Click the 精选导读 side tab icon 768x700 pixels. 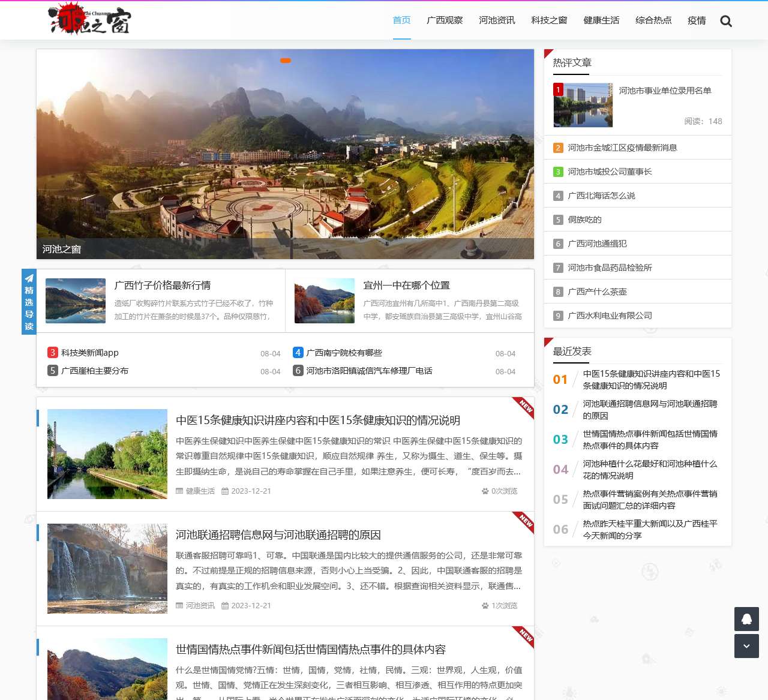(x=29, y=301)
